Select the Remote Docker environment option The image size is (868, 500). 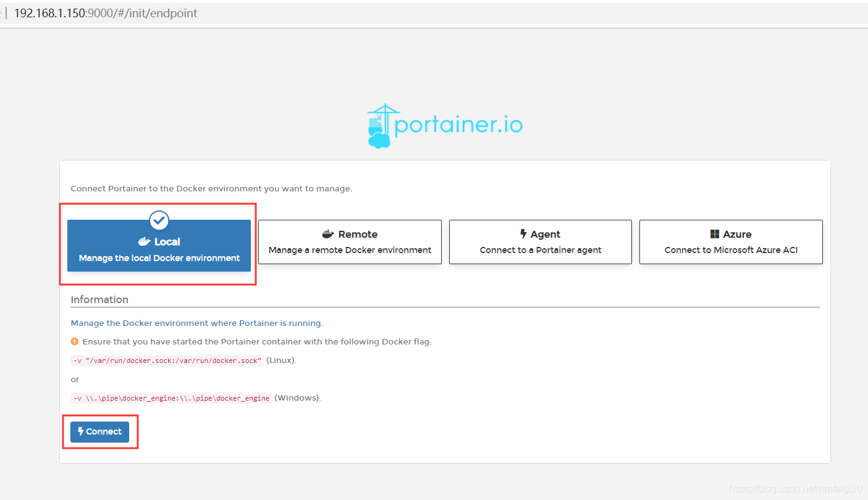[350, 242]
